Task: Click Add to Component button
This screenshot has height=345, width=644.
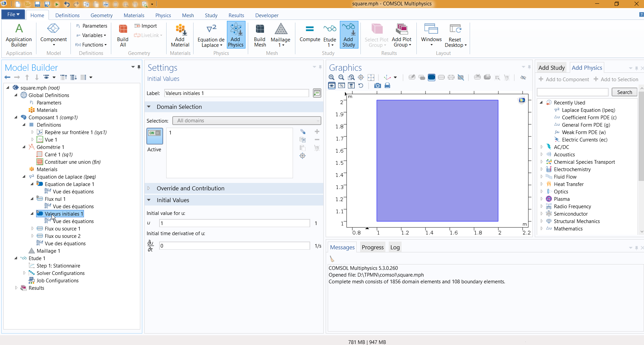Action: coord(564,80)
